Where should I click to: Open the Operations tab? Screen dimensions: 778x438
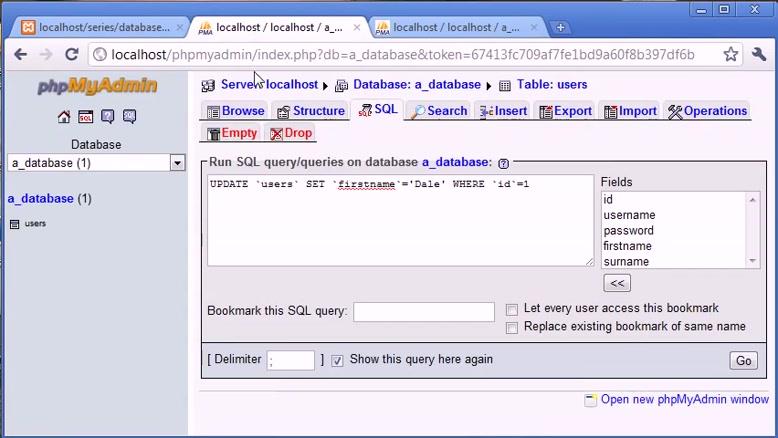click(707, 111)
